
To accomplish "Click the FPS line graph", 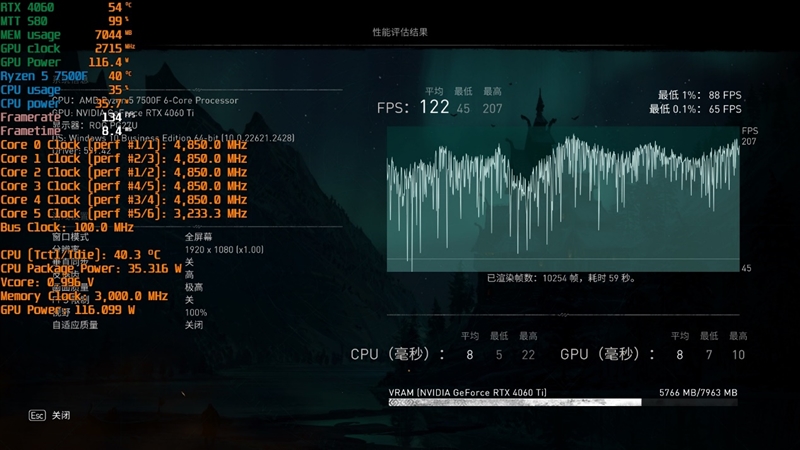I will click(563, 199).
